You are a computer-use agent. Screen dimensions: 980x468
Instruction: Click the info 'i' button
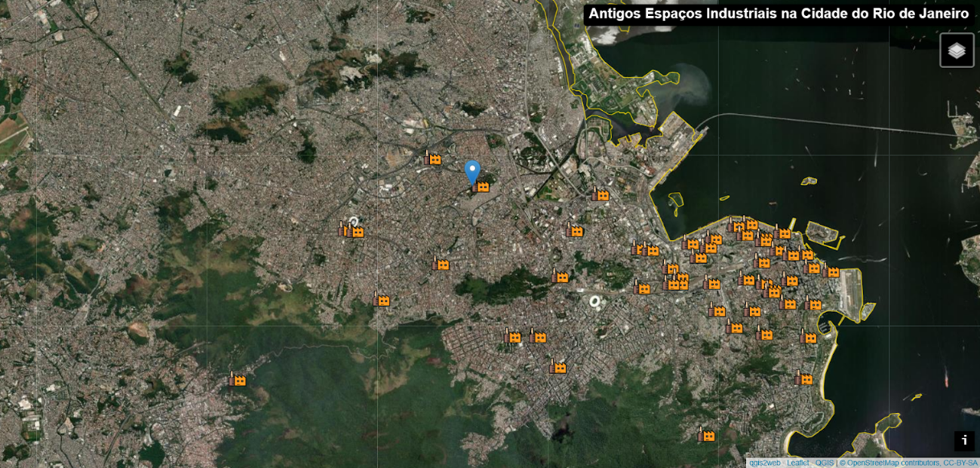click(964, 441)
